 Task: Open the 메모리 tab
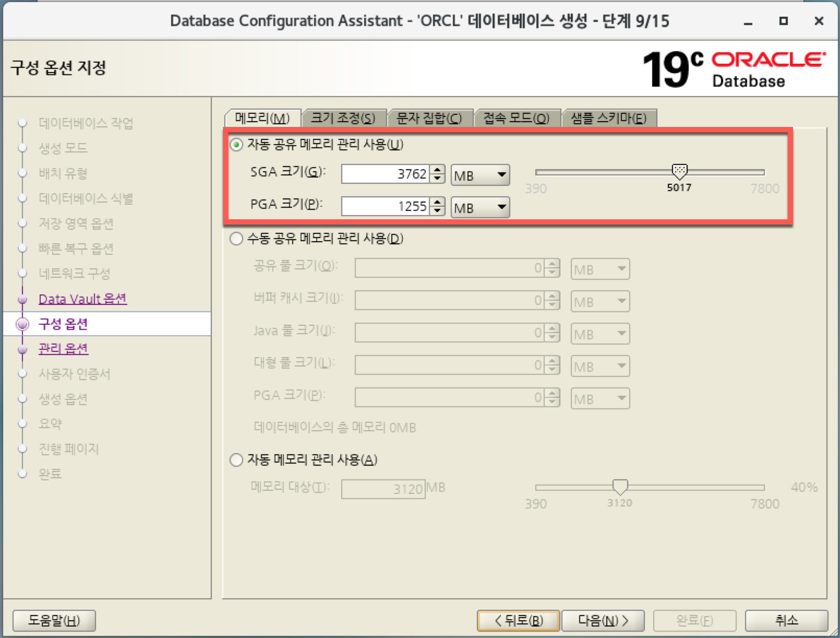click(262, 118)
